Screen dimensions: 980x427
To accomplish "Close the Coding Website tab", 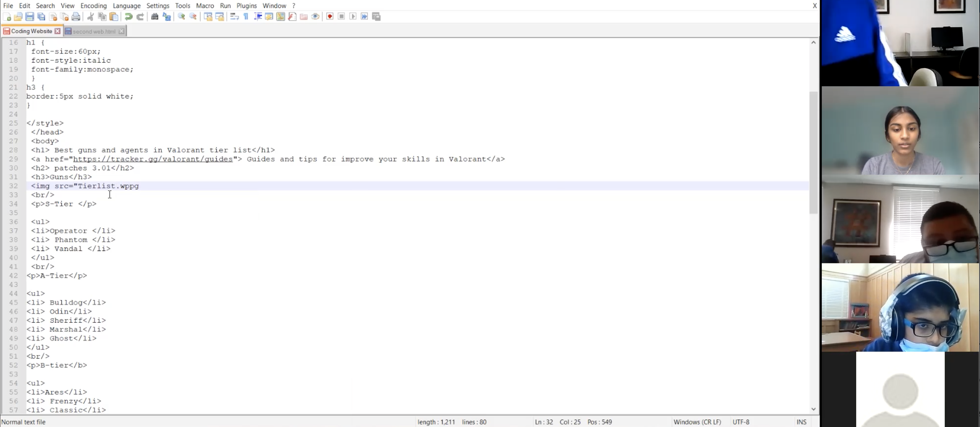I will (x=58, y=31).
